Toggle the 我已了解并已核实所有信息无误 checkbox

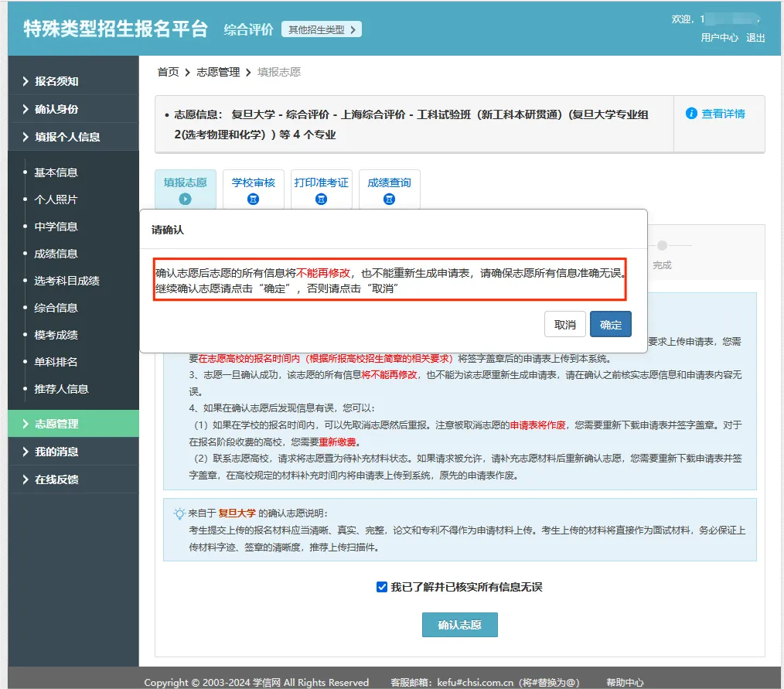382,587
